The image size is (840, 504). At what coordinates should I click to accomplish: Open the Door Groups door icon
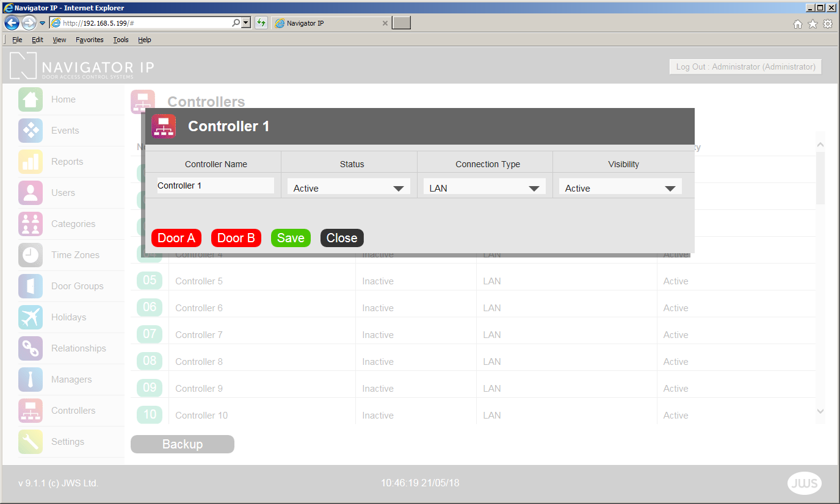tap(31, 286)
